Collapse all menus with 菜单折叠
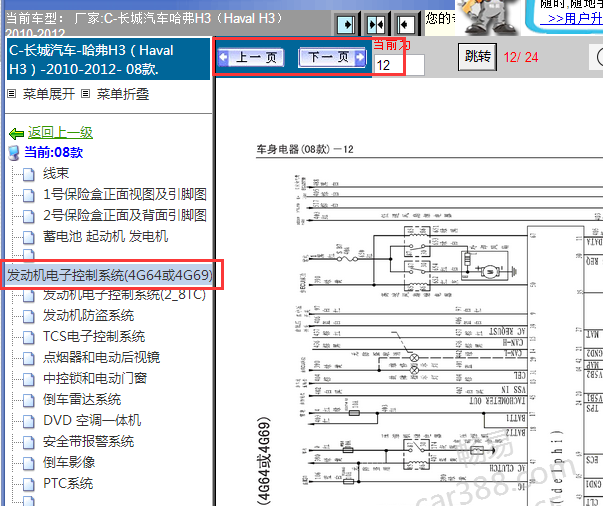Viewport: 603px width, 506px height. pos(123,94)
